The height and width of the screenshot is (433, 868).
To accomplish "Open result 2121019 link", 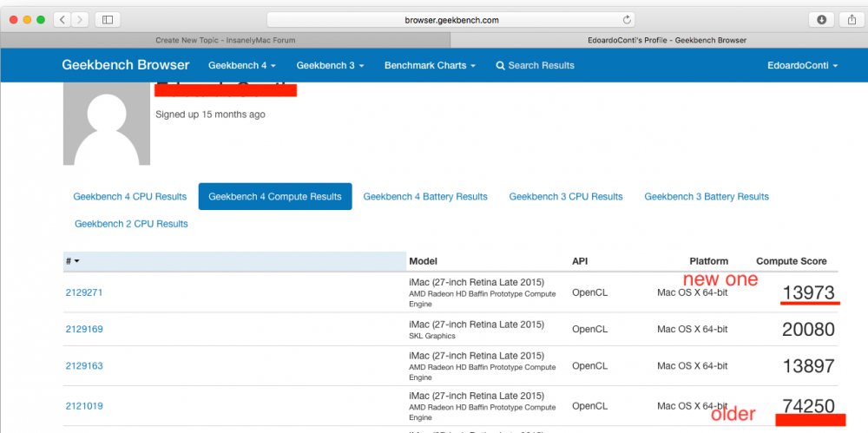I will pyautogui.click(x=84, y=406).
